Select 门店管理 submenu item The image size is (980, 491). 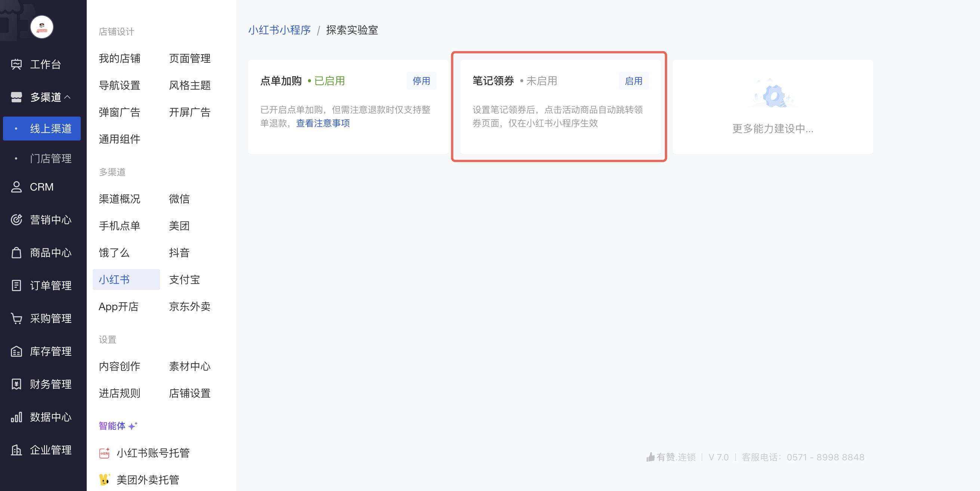coord(50,158)
